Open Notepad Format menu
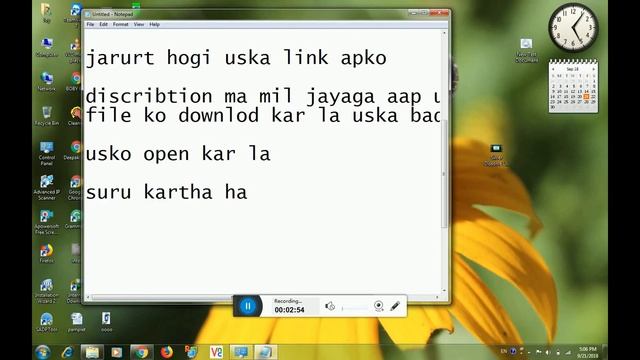Screen dimensions: 640x360 [x=121, y=24]
